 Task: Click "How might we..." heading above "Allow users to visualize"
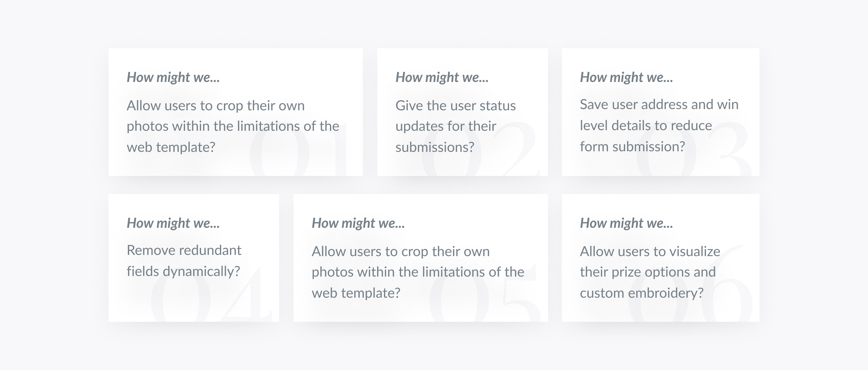point(626,223)
